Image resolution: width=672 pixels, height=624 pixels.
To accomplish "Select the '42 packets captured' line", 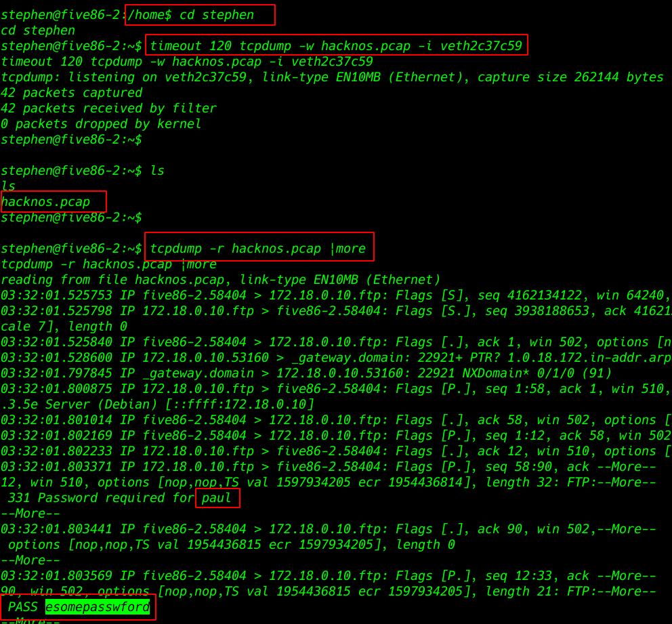I will coord(72,93).
